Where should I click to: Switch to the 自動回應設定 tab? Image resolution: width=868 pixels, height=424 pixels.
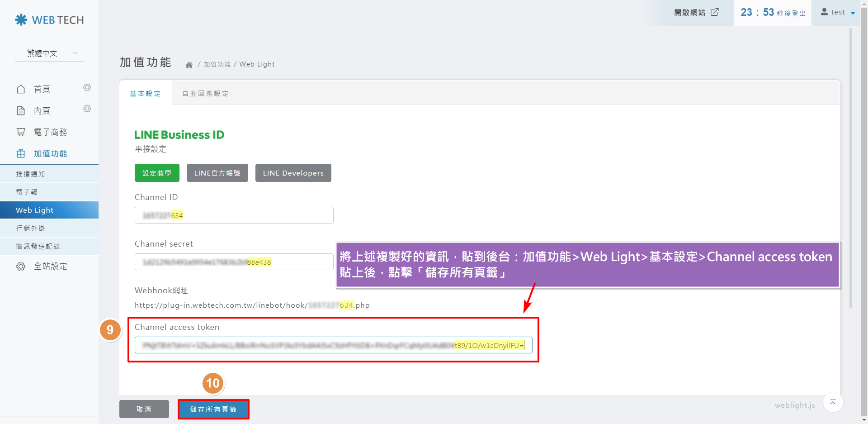pyautogui.click(x=205, y=94)
